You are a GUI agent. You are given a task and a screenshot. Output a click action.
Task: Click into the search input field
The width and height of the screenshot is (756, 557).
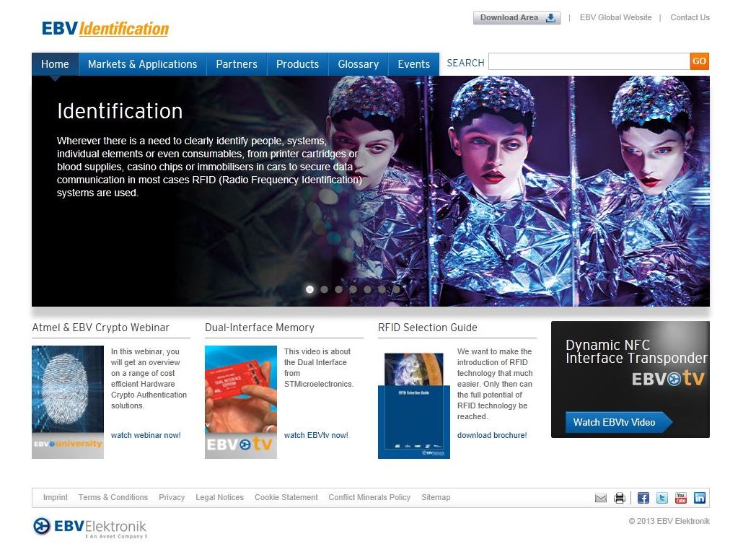(589, 62)
